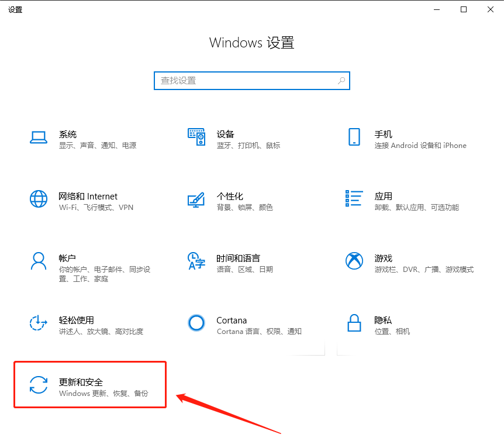
Task: Minimize the 设置 window
Action: (437, 9)
